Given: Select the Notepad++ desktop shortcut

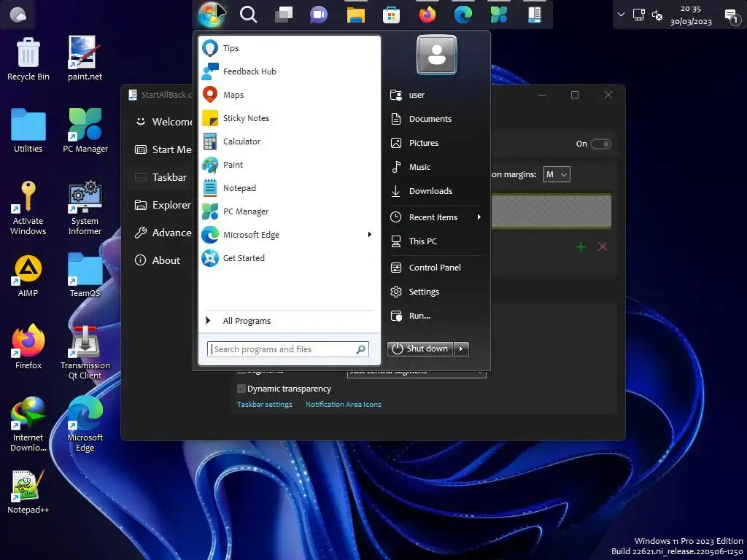Looking at the screenshot, I should pyautogui.click(x=28, y=492).
